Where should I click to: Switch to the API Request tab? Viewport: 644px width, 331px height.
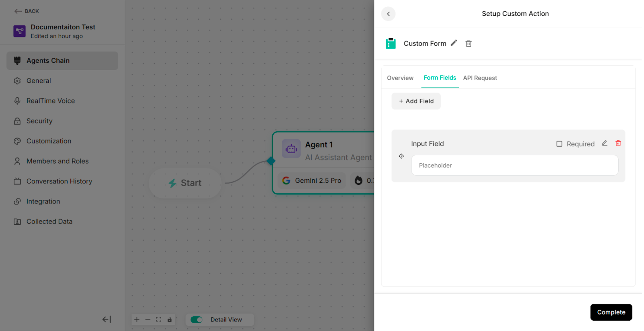click(480, 78)
